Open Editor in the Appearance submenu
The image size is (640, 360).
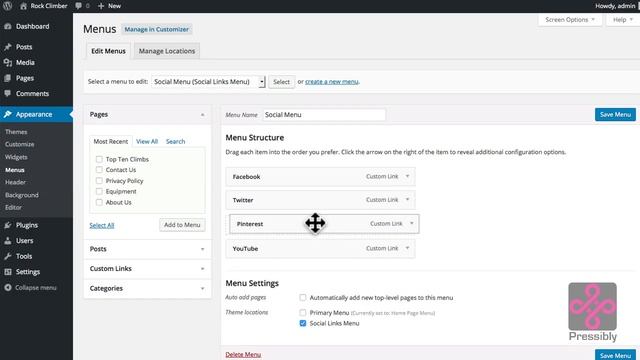click(x=13, y=207)
